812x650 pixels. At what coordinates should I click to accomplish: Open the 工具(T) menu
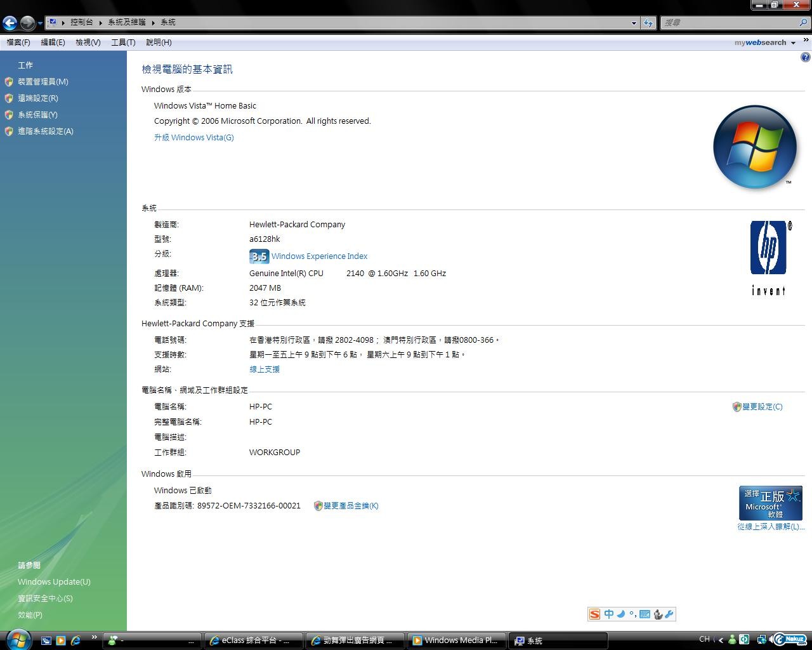[x=123, y=43]
